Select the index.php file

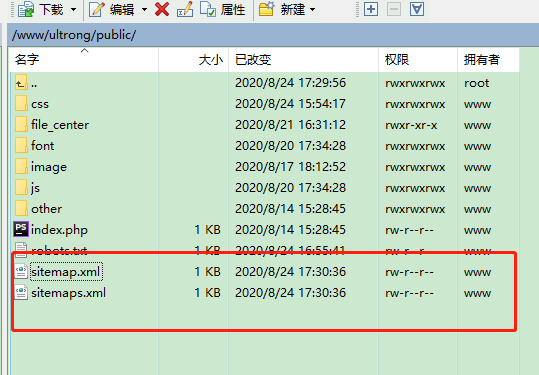(59, 230)
